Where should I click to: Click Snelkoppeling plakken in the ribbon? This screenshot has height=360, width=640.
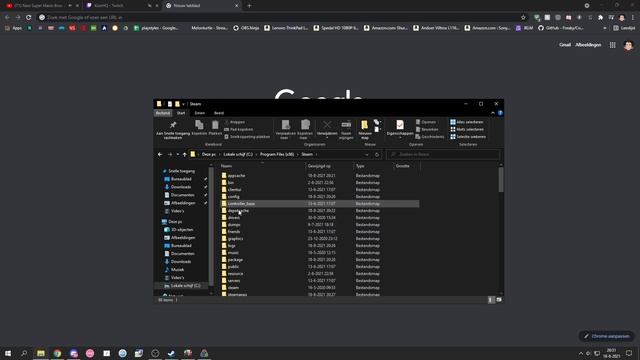click(x=247, y=137)
